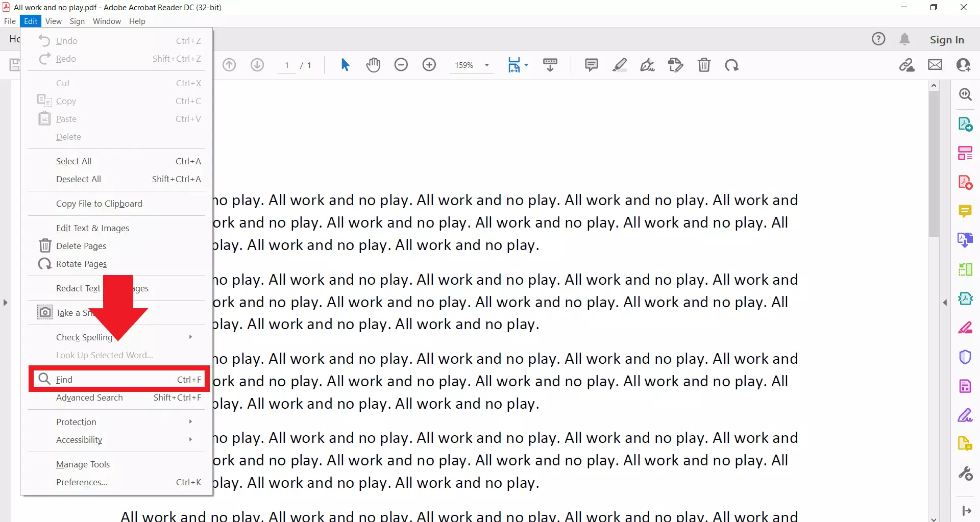Click the page number field
Viewport: 980px width, 522px height.
coord(287,65)
